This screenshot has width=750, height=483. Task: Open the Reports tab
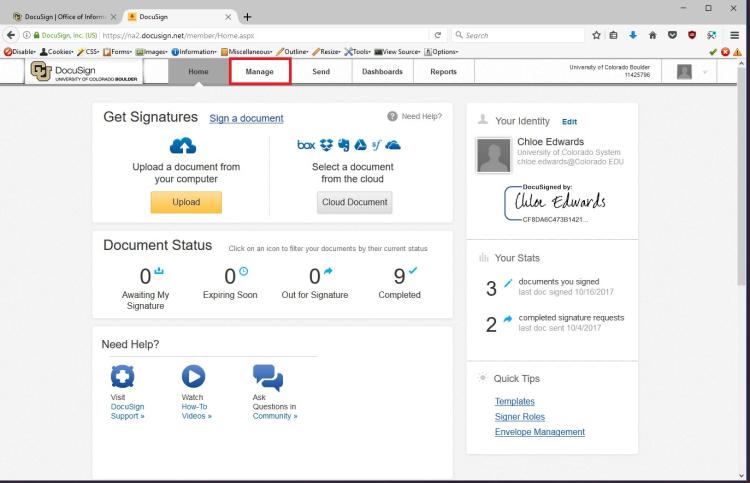(x=443, y=71)
